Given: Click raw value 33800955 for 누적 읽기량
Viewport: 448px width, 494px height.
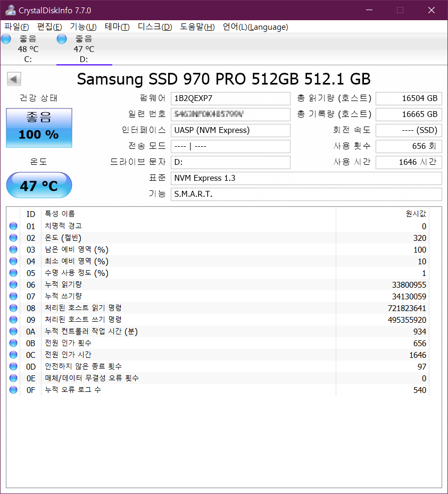Looking at the screenshot, I should point(409,285).
